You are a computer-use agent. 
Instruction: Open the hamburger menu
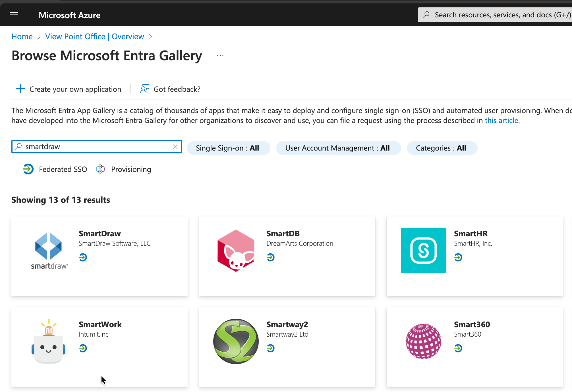pyautogui.click(x=14, y=15)
